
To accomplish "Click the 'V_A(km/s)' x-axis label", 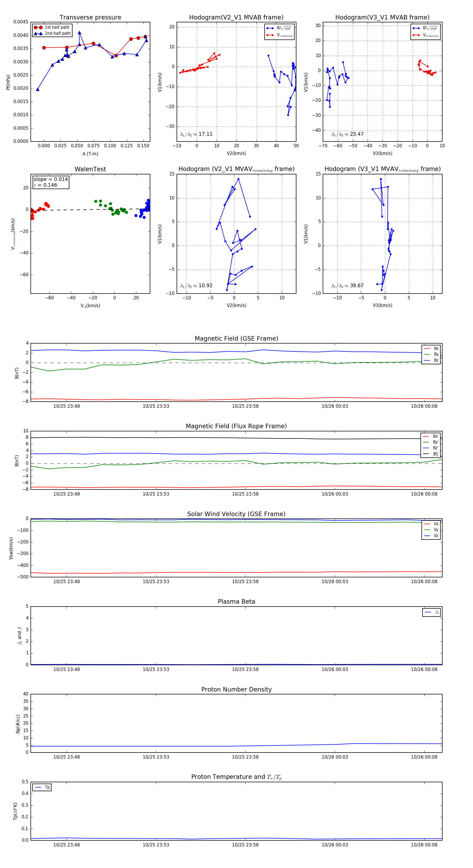I will coord(90,306).
